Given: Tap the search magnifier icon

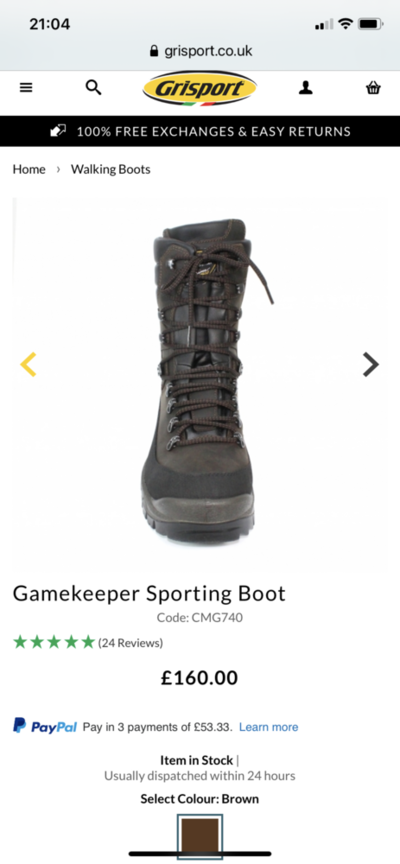Looking at the screenshot, I should (x=93, y=87).
